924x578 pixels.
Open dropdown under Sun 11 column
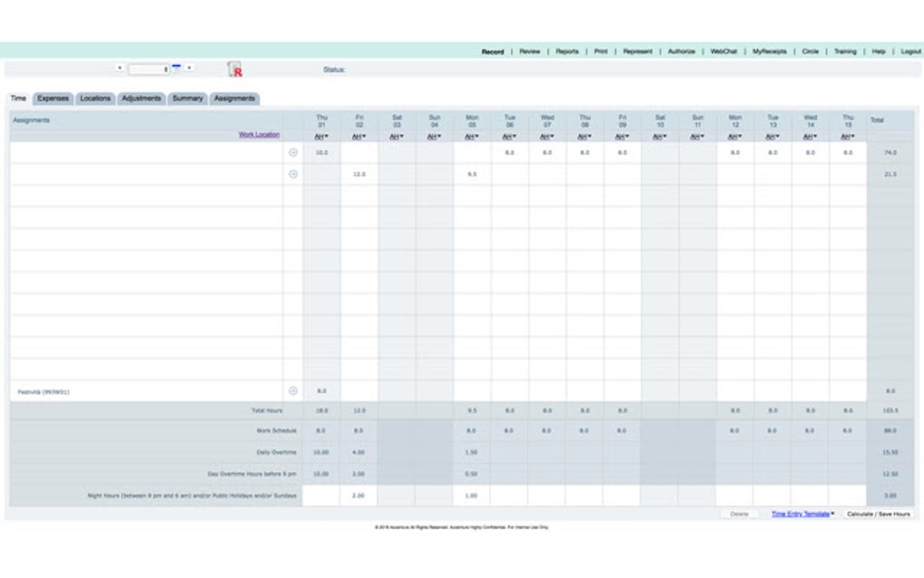point(698,137)
